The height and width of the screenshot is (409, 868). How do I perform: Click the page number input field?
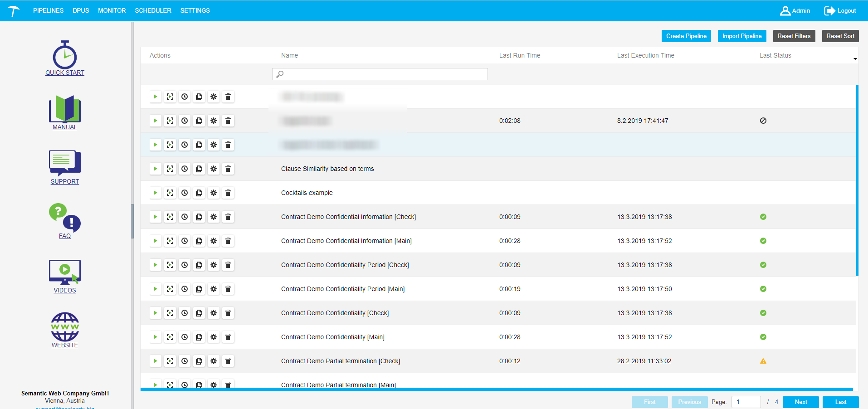click(x=746, y=402)
